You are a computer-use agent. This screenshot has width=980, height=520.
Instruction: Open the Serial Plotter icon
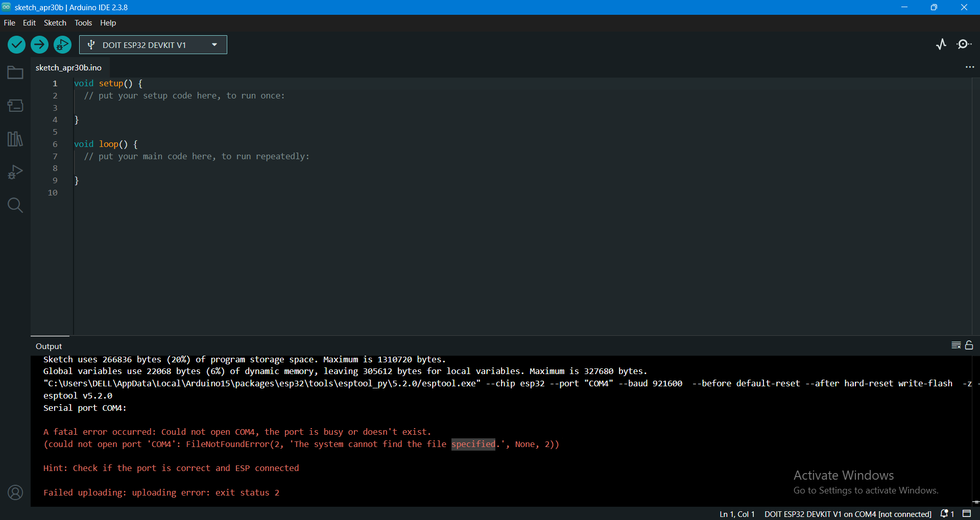pos(941,44)
